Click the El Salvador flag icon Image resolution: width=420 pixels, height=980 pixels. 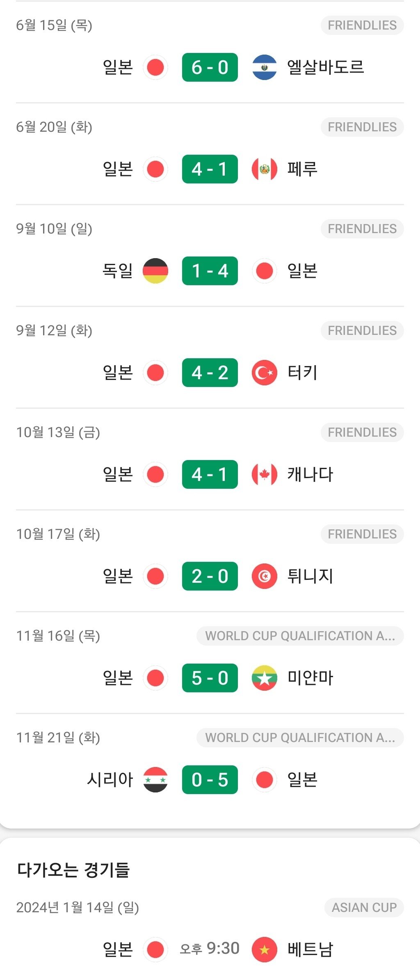(x=265, y=67)
